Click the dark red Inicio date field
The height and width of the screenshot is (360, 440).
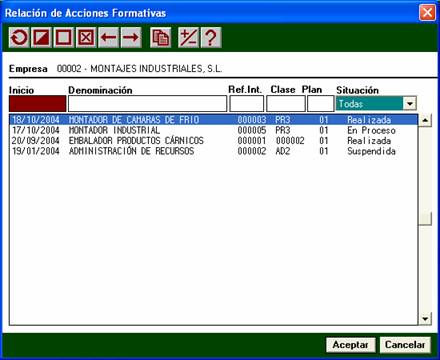pos(37,104)
